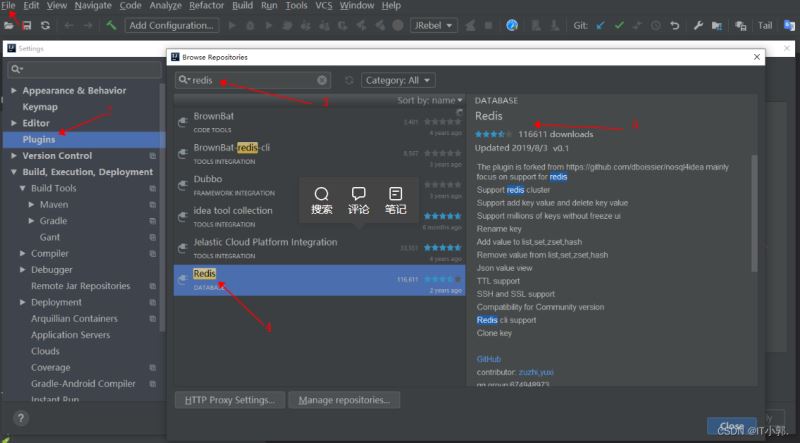Open the GitHub link in plugin description

[488, 359]
